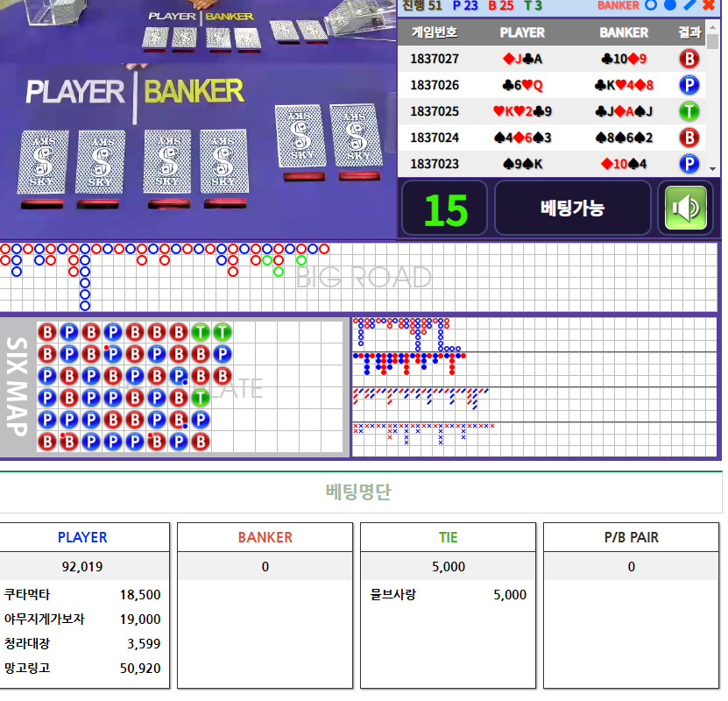The image size is (728, 701).
Task: Click the B result icon for game 1837027
Action: [x=689, y=59]
